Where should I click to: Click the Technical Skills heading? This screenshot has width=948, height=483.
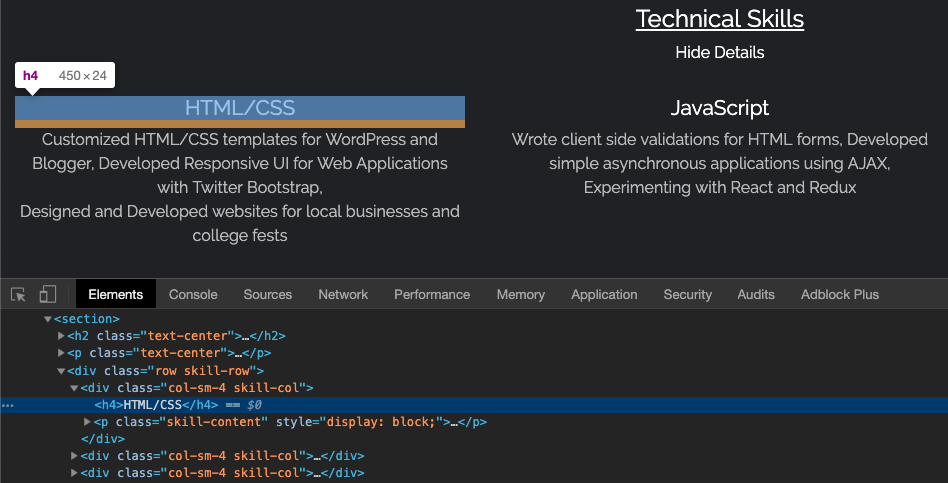click(x=719, y=19)
